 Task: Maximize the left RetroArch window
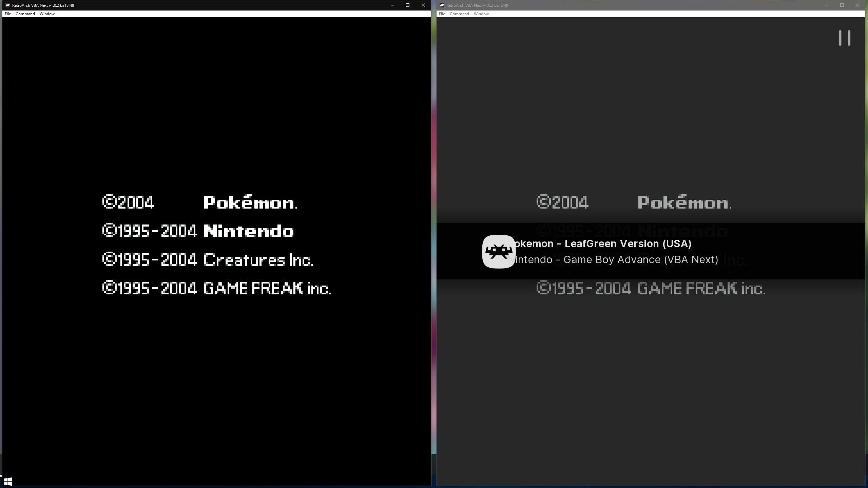(408, 5)
